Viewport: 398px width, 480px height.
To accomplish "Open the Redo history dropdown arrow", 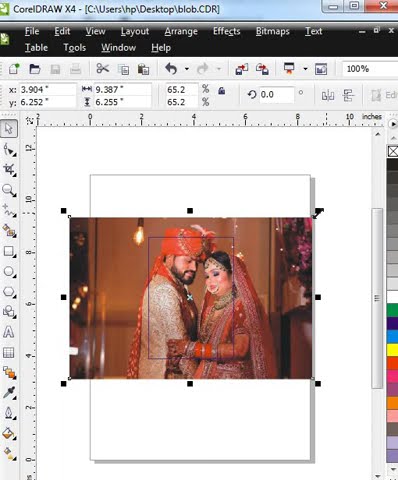I will (219, 69).
